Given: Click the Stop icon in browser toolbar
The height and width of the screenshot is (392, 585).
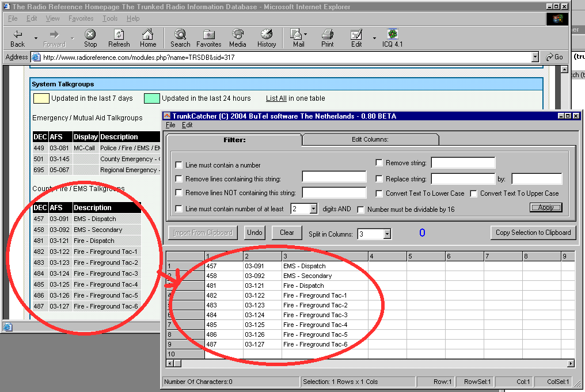Looking at the screenshot, I should [x=90, y=35].
